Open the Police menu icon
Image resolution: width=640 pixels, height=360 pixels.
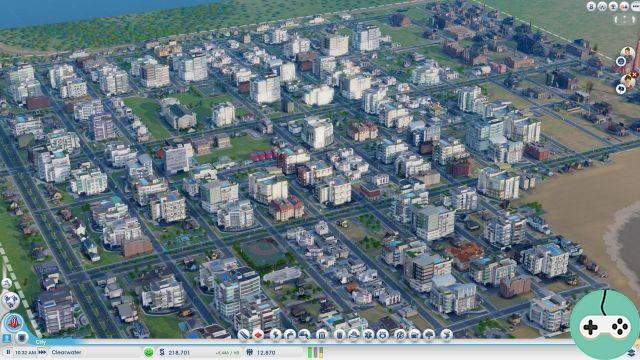382,335
